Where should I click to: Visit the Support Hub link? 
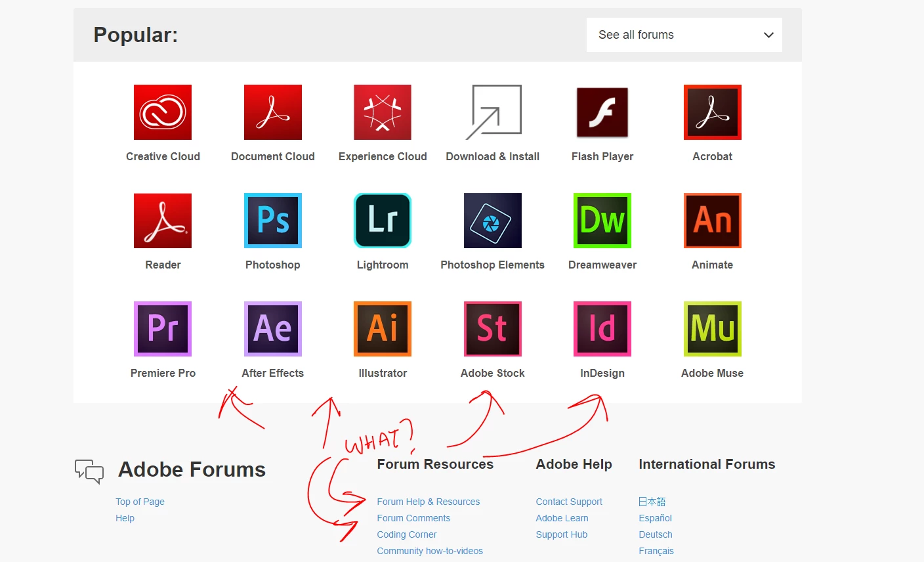click(562, 534)
